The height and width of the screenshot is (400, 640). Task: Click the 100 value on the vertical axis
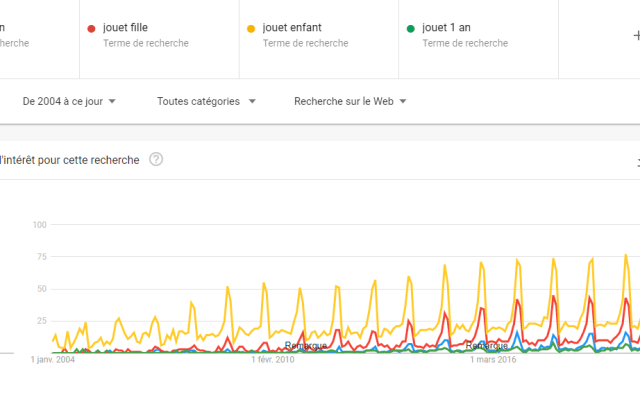pyautogui.click(x=41, y=224)
